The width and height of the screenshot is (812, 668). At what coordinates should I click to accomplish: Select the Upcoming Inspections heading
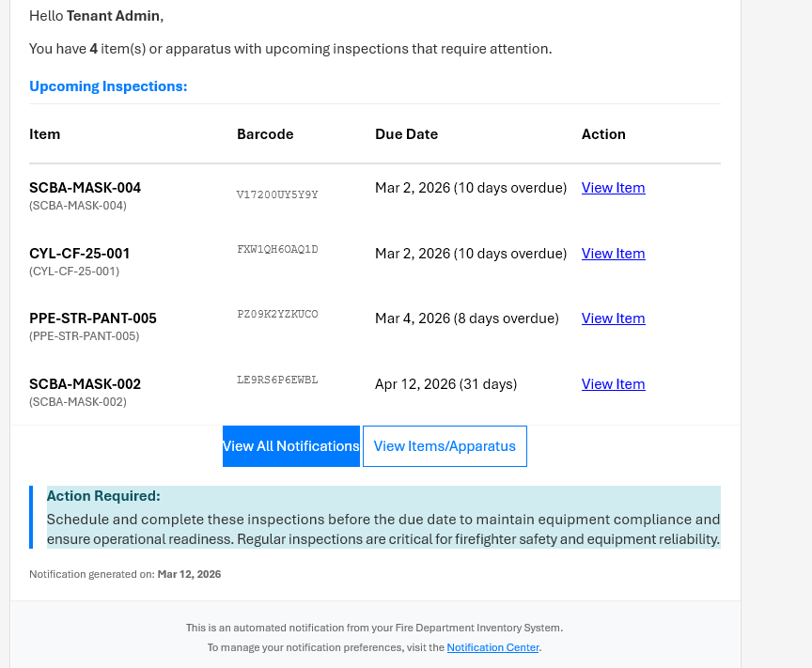click(x=106, y=85)
